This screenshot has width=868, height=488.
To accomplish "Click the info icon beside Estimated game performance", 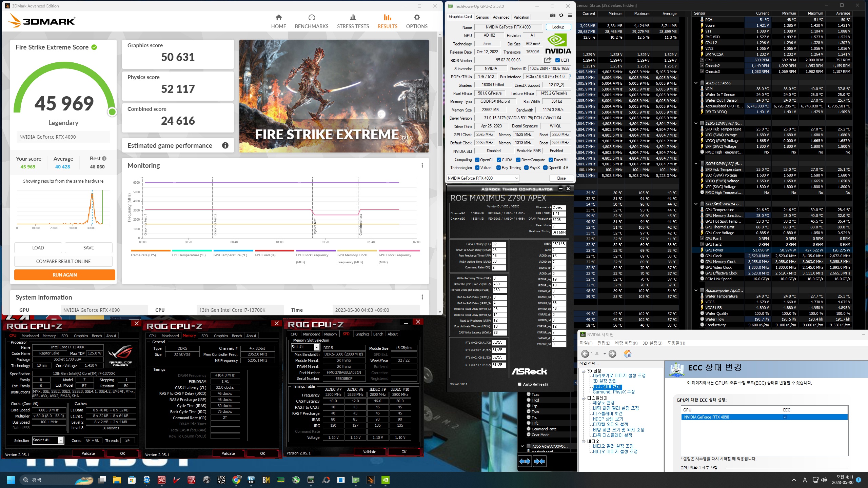I will tap(225, 145).
